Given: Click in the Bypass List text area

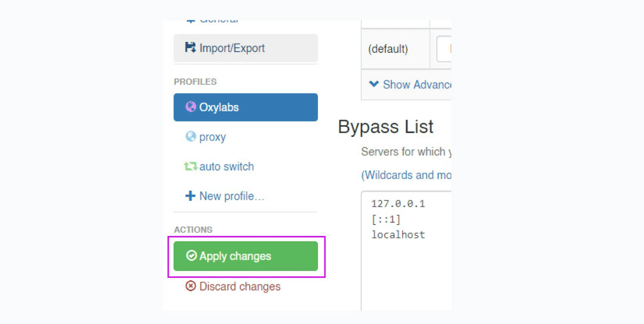Looking at the screenshot, I should 406,251.
